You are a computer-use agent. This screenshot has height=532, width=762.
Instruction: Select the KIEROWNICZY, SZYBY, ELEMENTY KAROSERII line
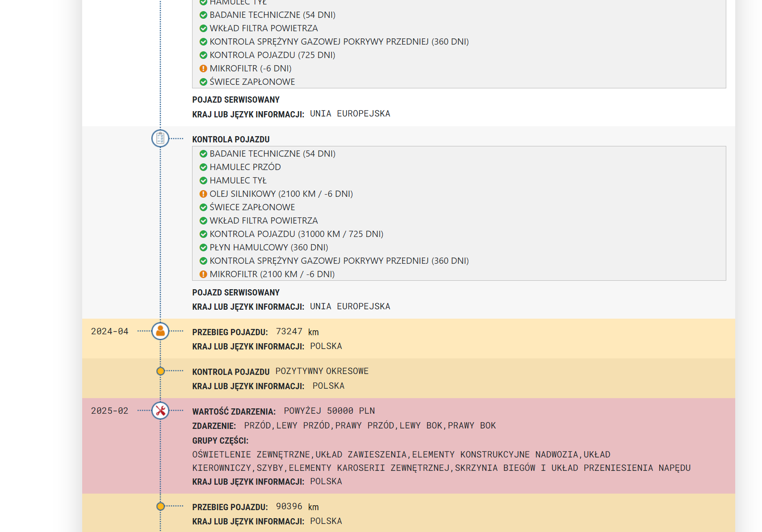(x=441, y=468)
